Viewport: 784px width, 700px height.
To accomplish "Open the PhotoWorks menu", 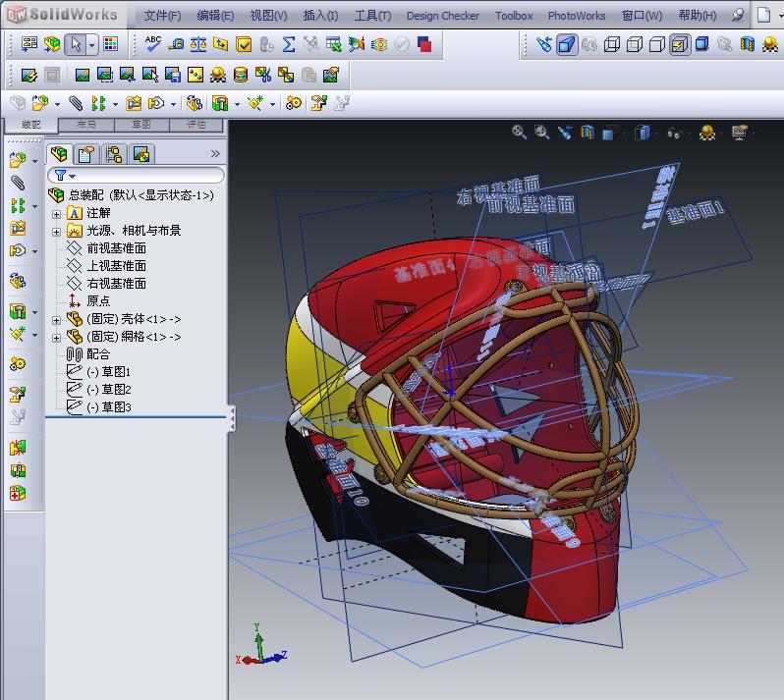I will click(577, 16).
